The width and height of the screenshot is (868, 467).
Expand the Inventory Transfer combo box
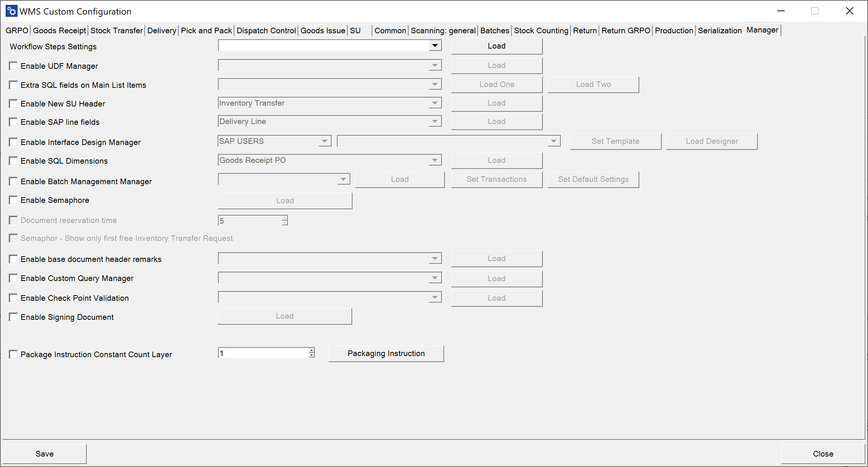[x=434, y=103]
